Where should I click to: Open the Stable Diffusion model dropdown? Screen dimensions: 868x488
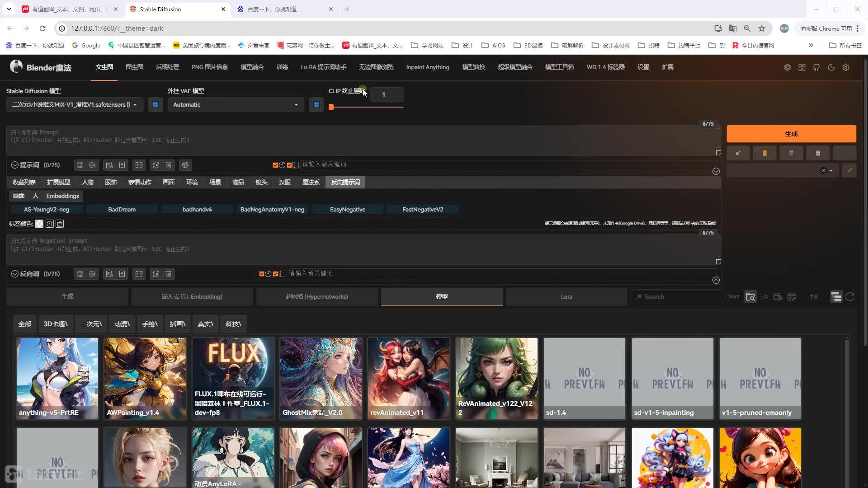pyautogui.click(x=75, y=105)
